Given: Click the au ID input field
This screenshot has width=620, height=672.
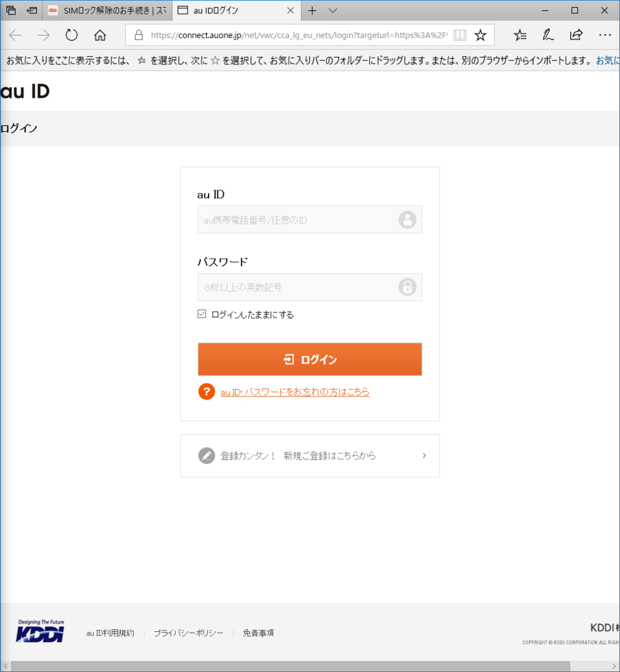Looking at the screenshot, I should pyautogui.click(x=310, y=219).
